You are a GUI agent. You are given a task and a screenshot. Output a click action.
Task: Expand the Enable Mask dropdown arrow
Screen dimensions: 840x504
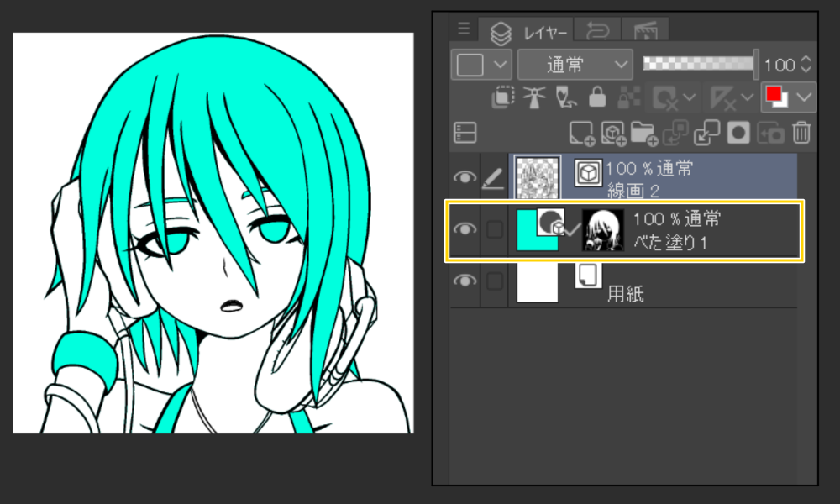click(x=690, y=98)
